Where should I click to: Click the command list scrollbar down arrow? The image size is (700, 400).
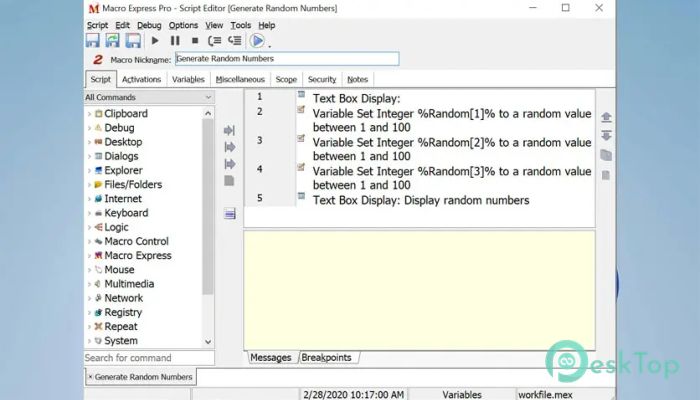click(x=208, y=342)
